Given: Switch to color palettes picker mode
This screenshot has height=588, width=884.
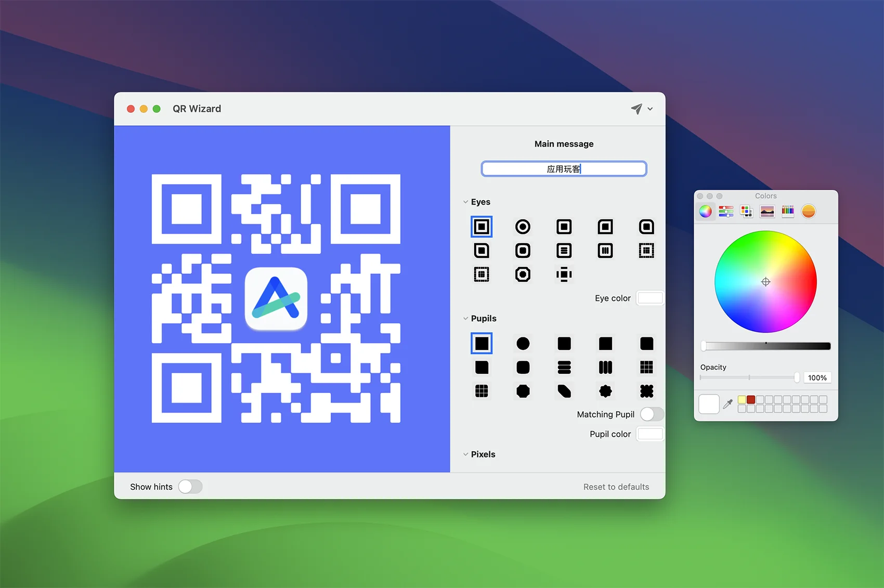Looking at the screenshot, I should (x=747, y=211).
